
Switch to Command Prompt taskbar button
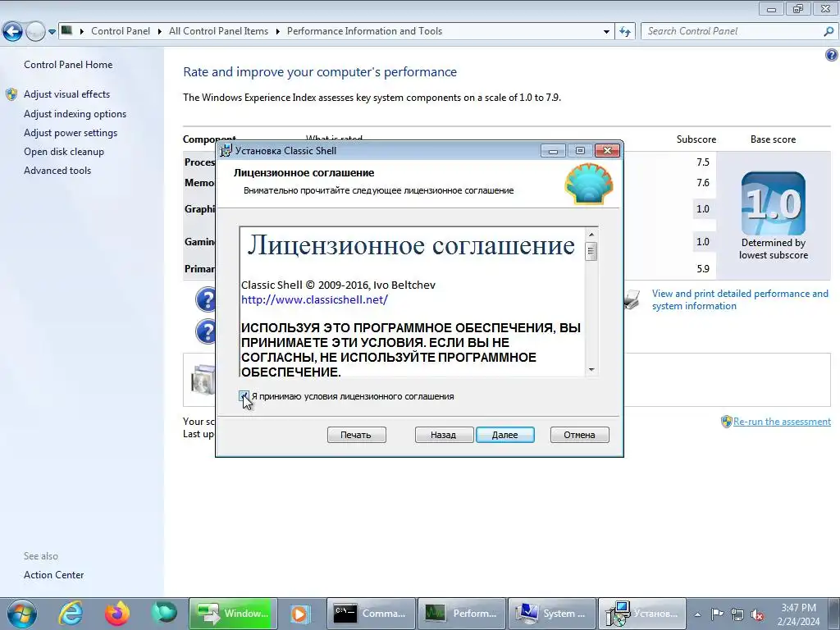click(x=371, y=614)
